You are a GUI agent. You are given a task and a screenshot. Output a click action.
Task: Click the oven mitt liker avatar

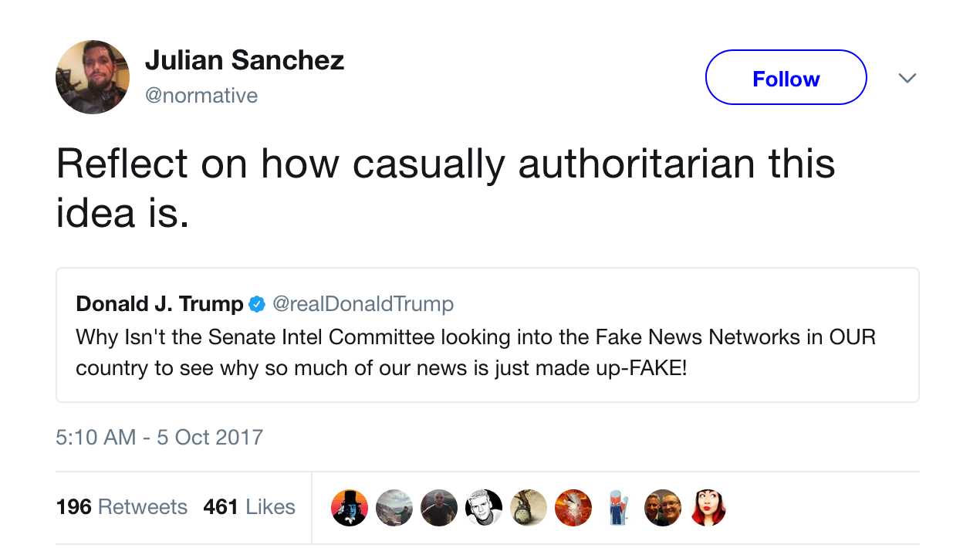point(618,508)
